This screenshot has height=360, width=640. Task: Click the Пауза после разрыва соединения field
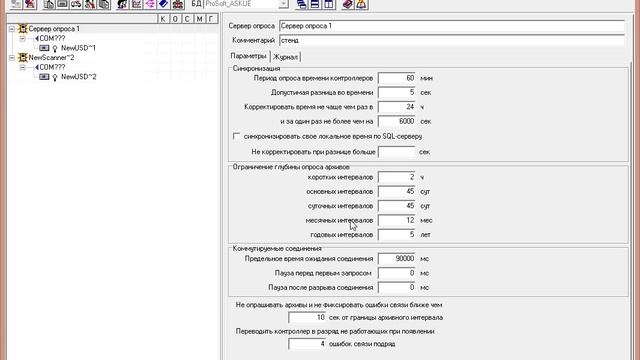coord(396,287)
